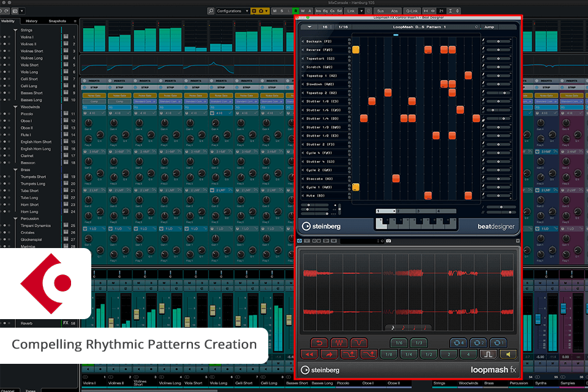
Task: Open Beat Designer preset arrow menu
Action: pyautogui.click(x=309, y=27)
